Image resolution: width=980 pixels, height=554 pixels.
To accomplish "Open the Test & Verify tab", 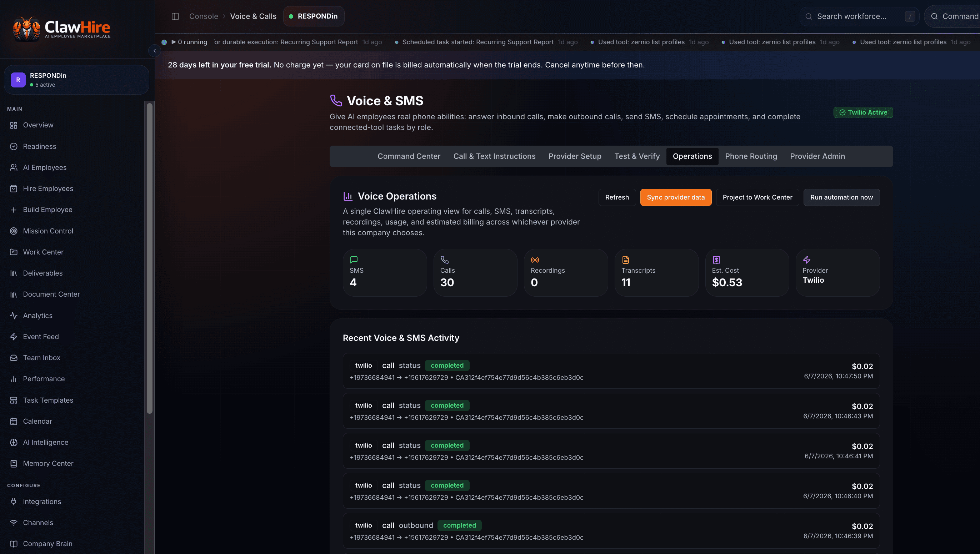I will pyautogui.click(x=637, y=156).
